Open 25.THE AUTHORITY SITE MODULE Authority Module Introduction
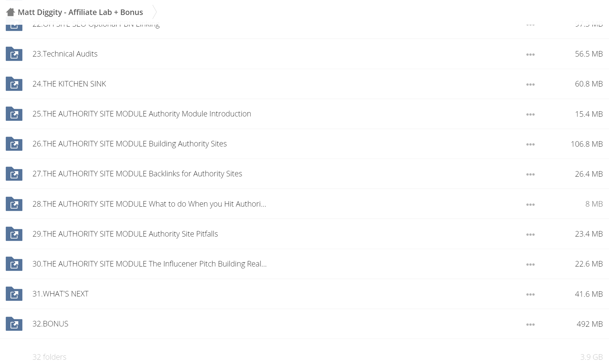This screenshot has width=609, height=364. coord(142,114)
